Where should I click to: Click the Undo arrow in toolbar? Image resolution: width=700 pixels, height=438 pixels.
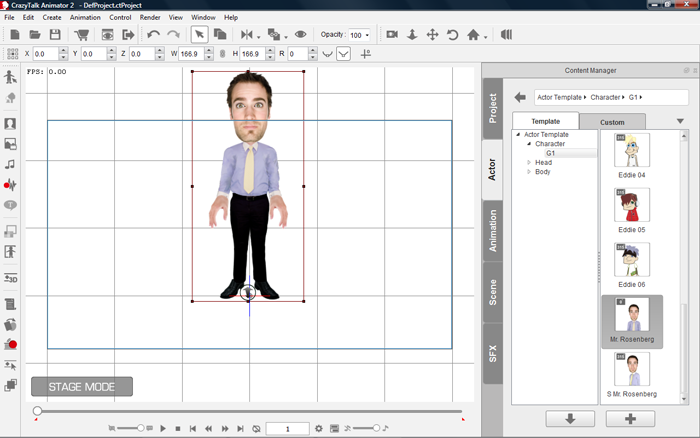[x=153, y=35]
